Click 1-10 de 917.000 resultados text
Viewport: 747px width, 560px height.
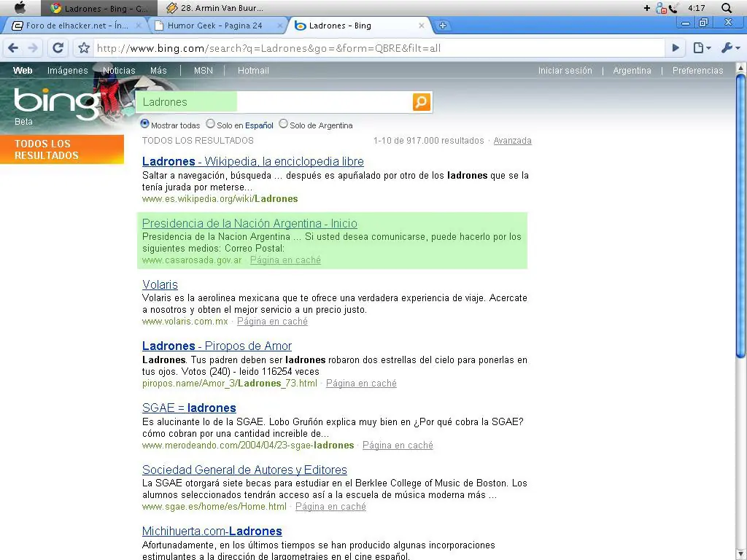(428, 141)
